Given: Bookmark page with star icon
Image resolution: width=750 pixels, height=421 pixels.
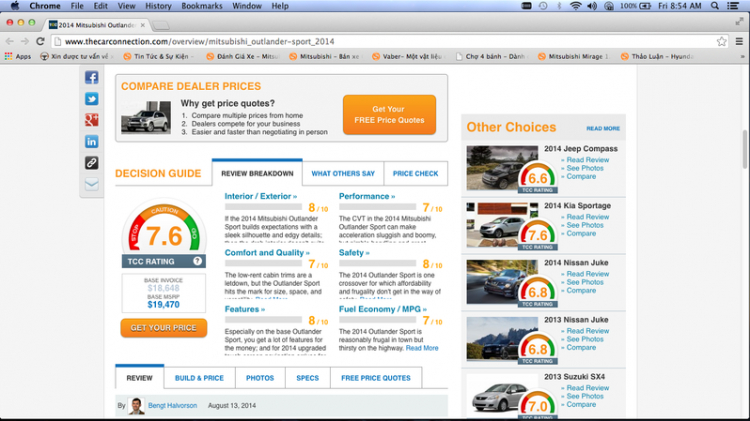Looking at the screenshot, I should pos(722,42).
